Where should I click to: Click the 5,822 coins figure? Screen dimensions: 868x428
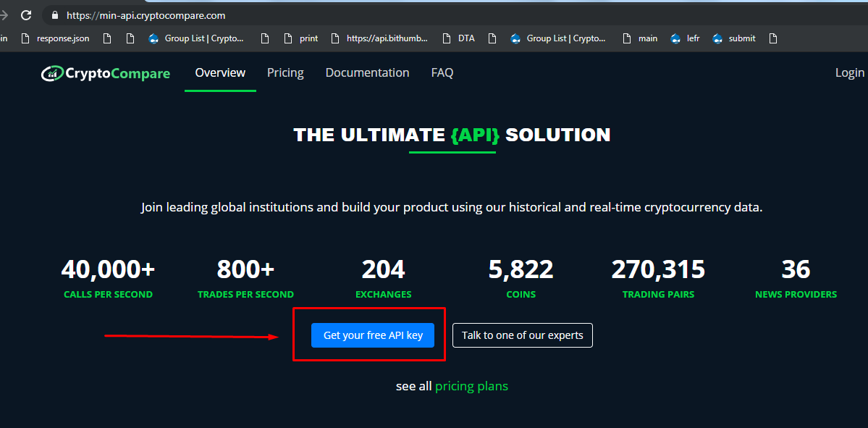point(521,269)
